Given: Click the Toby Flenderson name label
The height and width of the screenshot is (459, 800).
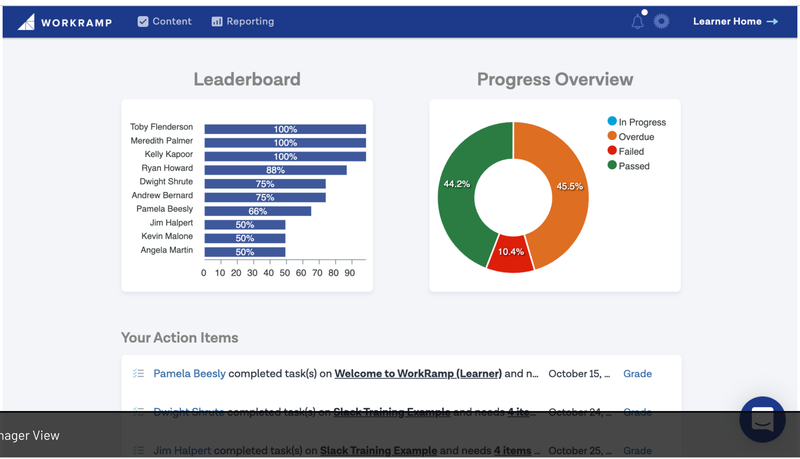Looking at the screenshot, I should click(x=161, y=126).
